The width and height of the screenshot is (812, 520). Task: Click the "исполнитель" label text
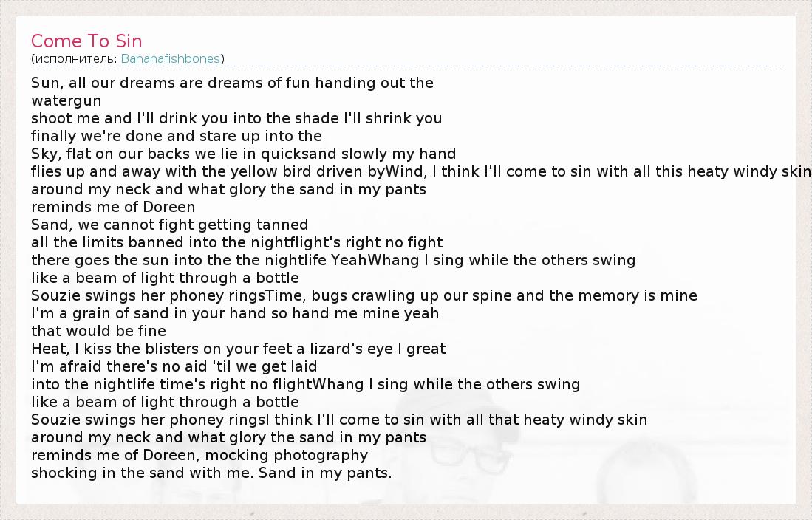point(74,58)
